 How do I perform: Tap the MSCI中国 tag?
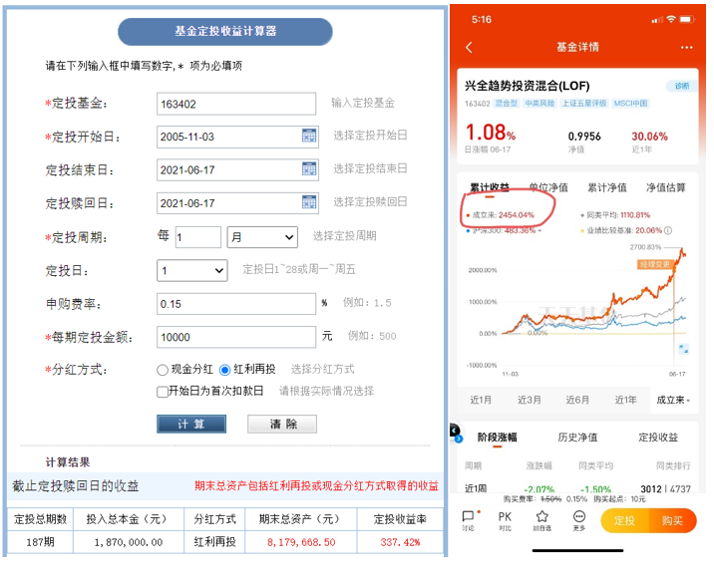(630, 104)
